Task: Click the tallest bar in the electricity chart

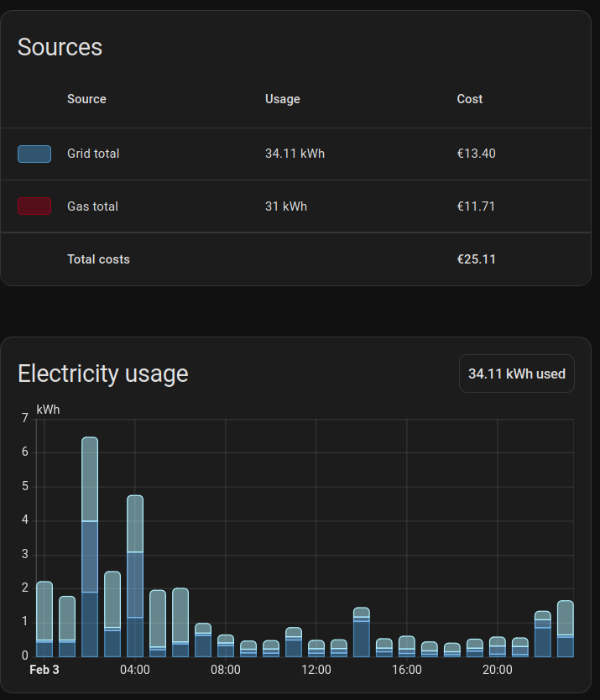Action: [90, 546]
